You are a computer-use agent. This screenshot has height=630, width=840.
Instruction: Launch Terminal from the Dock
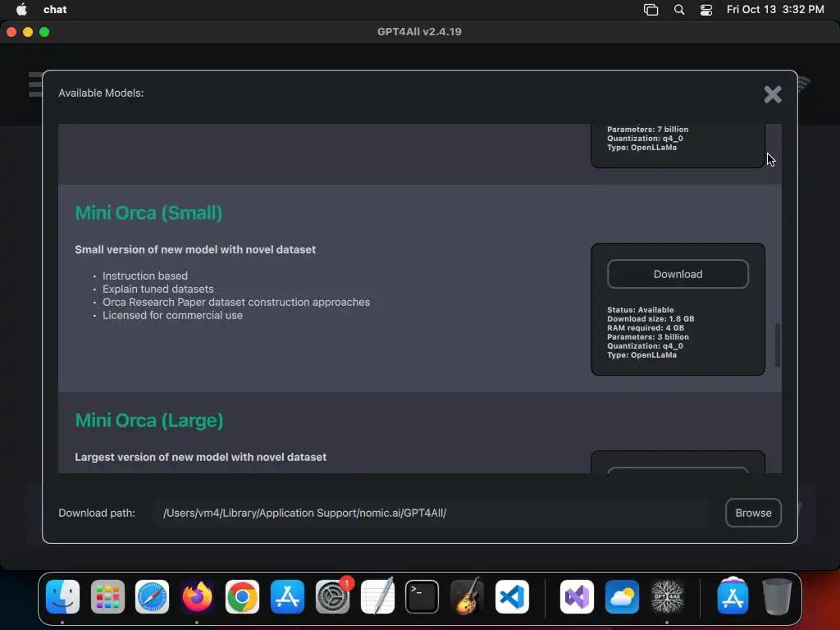coord(422,597)
